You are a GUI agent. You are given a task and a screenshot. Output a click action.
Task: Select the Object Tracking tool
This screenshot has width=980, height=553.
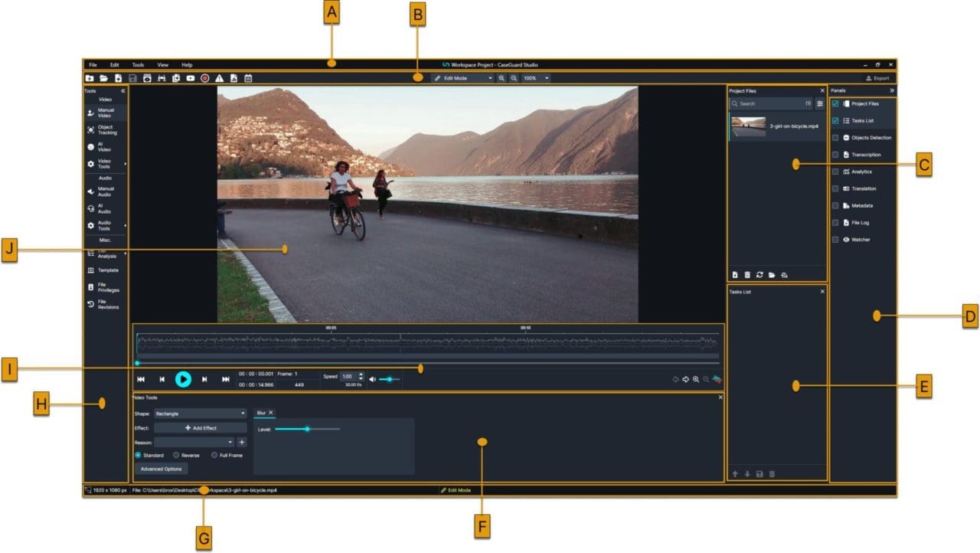(x=105, y=130)
